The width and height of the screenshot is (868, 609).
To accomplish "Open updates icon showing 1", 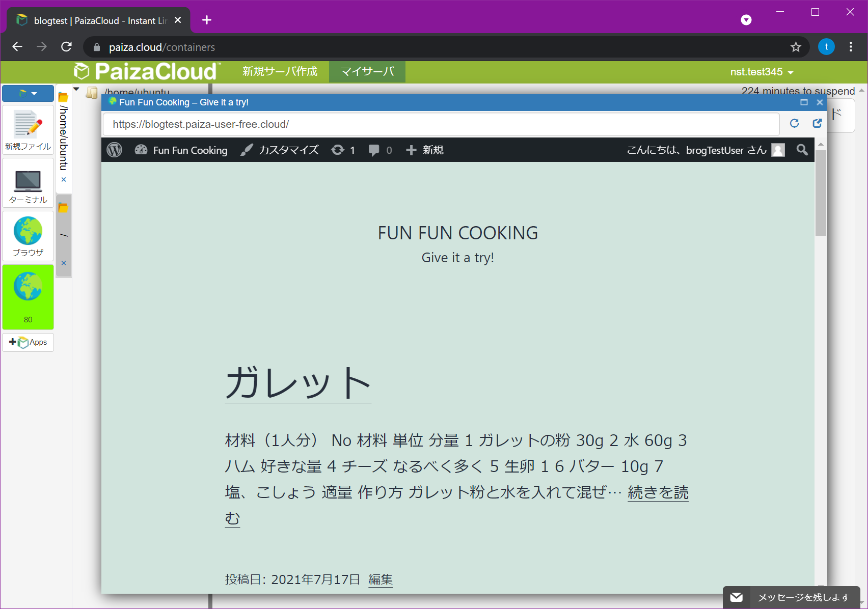I will [x=343, y=150].
